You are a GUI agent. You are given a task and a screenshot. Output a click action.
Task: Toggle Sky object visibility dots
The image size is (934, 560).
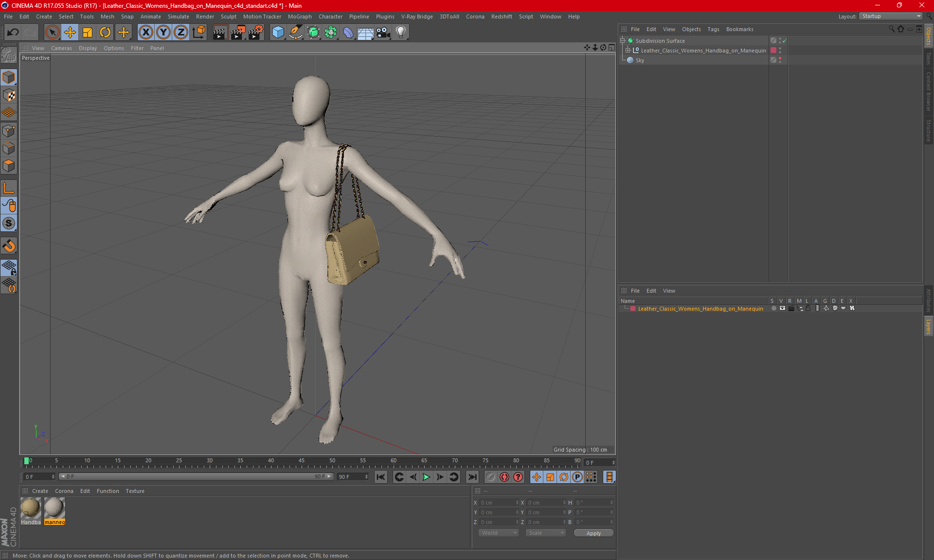coord(780,60)
